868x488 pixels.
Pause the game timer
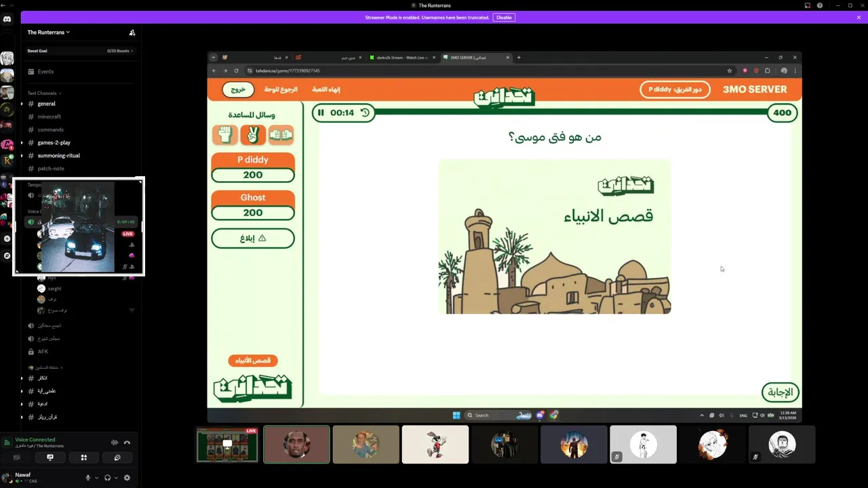click(321, 113)
